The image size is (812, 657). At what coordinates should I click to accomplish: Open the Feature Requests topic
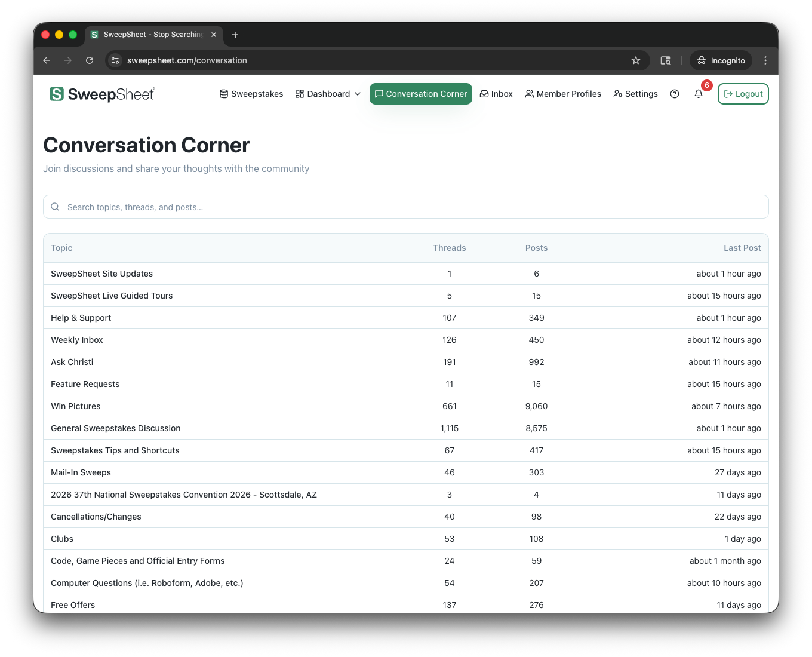click(x=85, y=384)
